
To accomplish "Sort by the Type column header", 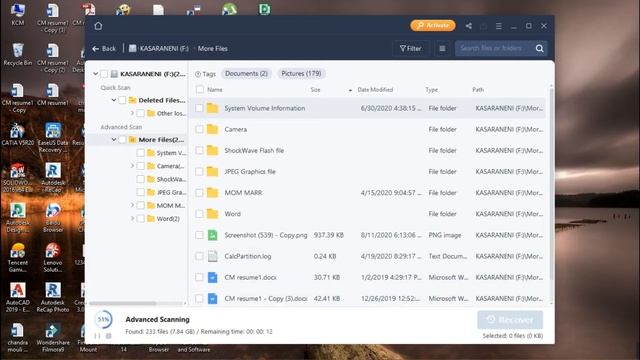I will pyautogui.click(x=431, y=90).
